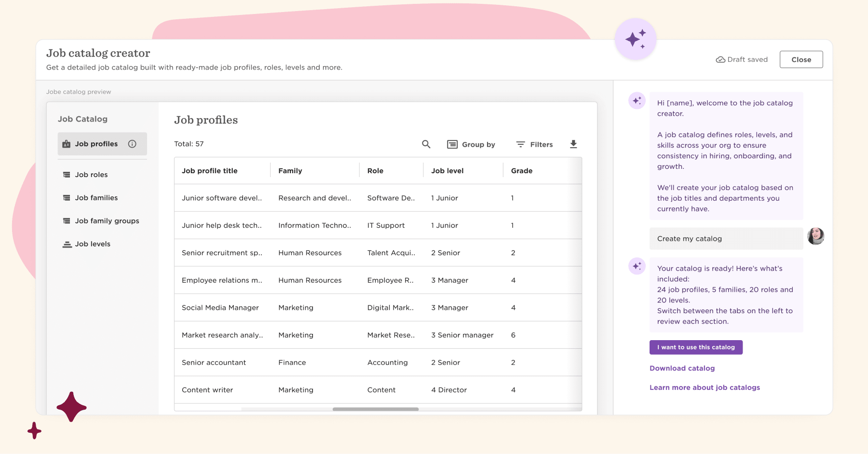Sort by the Job profile title column header
868x454 pixels.
click(210, 171)
